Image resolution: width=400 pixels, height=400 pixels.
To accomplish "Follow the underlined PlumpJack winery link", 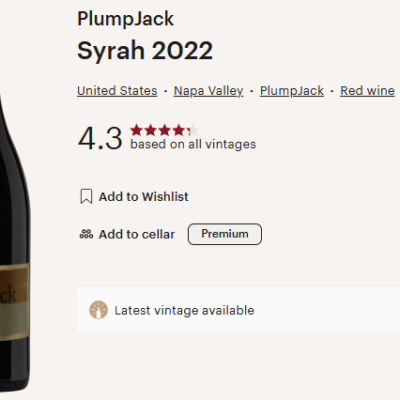I will point(292,91).
